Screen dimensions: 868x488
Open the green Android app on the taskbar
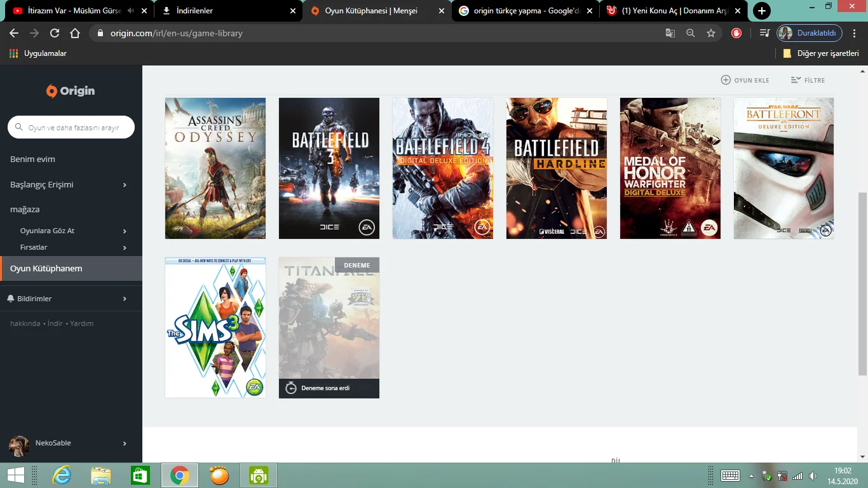[259, 475]
